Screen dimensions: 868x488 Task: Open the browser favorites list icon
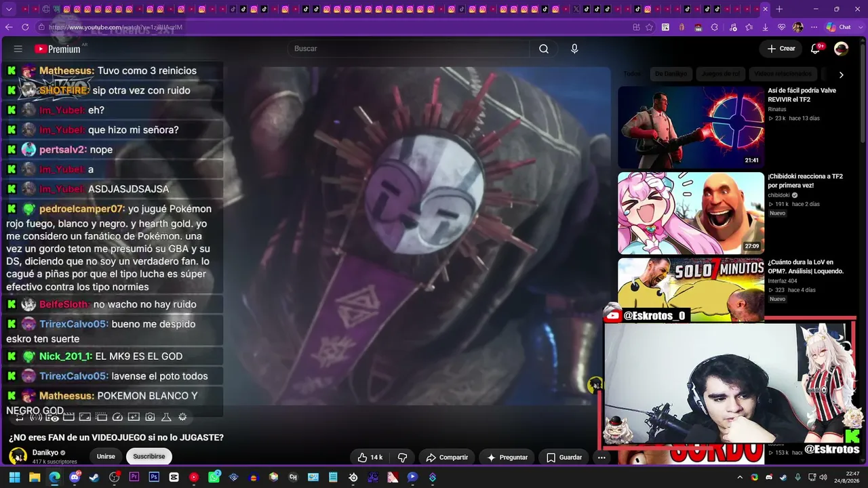point(749,27)
